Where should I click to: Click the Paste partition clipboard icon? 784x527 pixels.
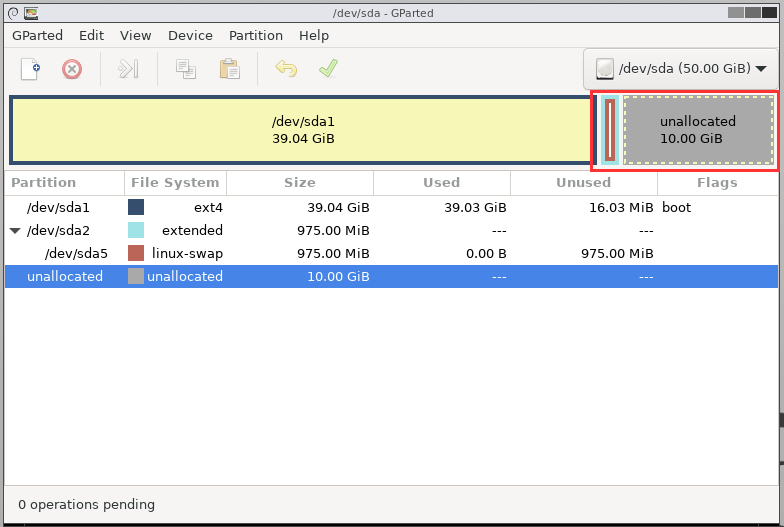click(x=230, y=69)
